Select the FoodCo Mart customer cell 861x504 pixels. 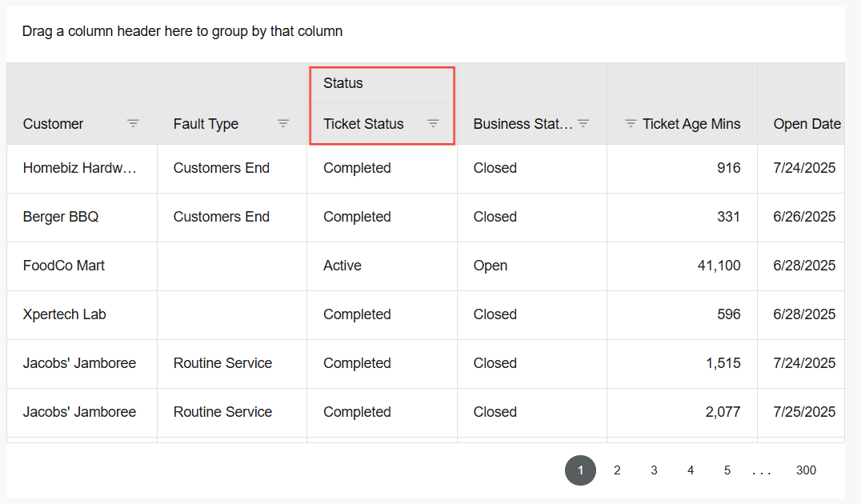64,266
